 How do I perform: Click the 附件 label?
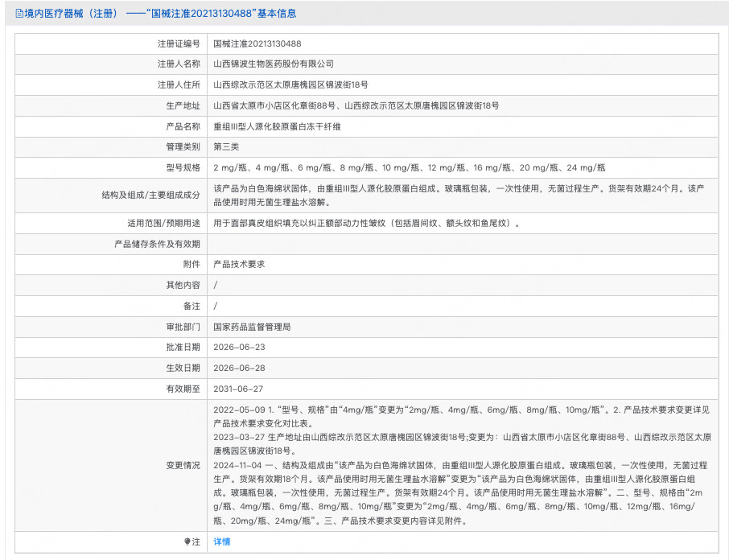pos(192,265)
